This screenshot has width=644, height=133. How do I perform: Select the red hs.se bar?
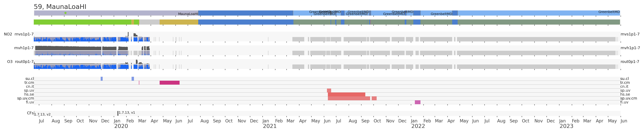pyautogui.click(x=347, y=94)
